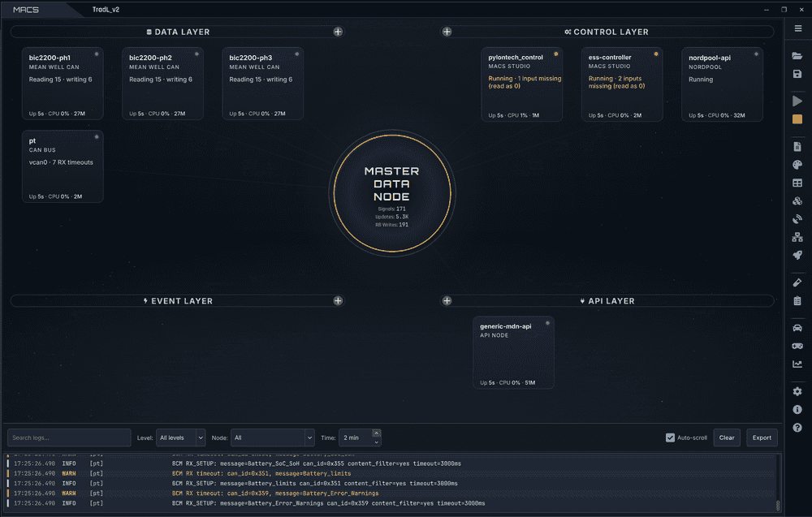The width and height of the screenshot is (812, 517).
Task: Open the table grid icon
Action: [797, 183]
